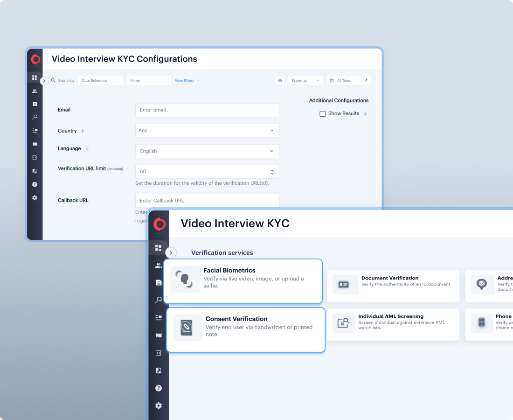Viewport: 513px width, 420px height.
Task: Click the pin icon beside All Time
Action: click(x=366, y=80)
